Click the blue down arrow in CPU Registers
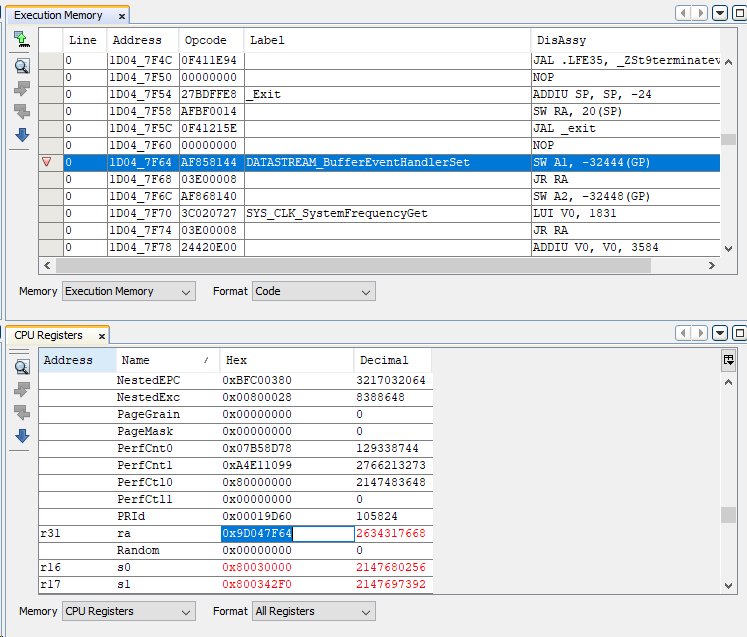747x637 pixels. point(21,435)
